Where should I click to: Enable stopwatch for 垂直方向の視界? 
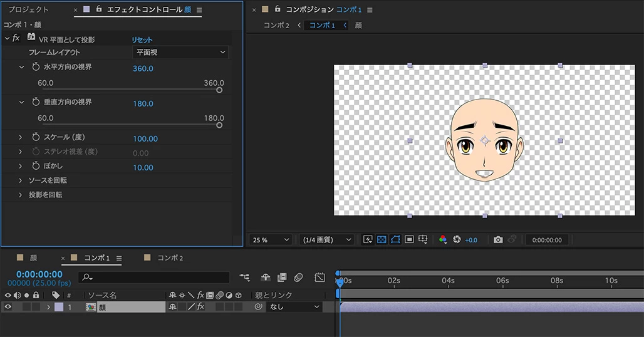pos(36,102)
